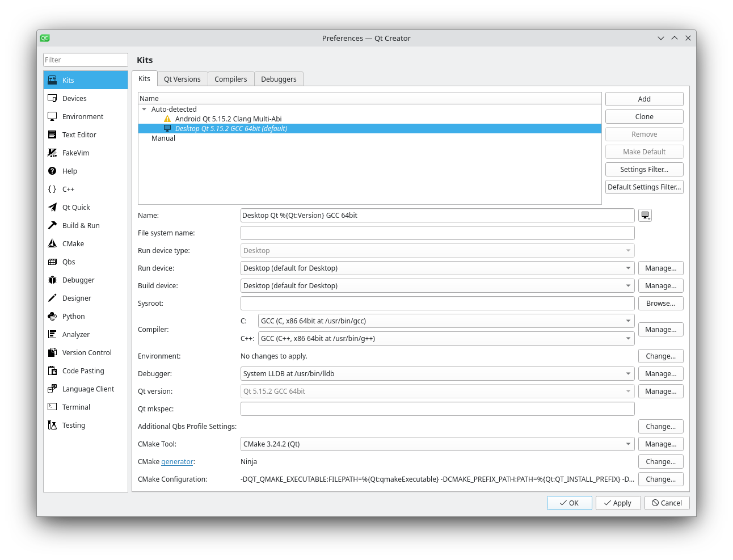Open the FakeVim icon in sidebar

pos(52,153)
